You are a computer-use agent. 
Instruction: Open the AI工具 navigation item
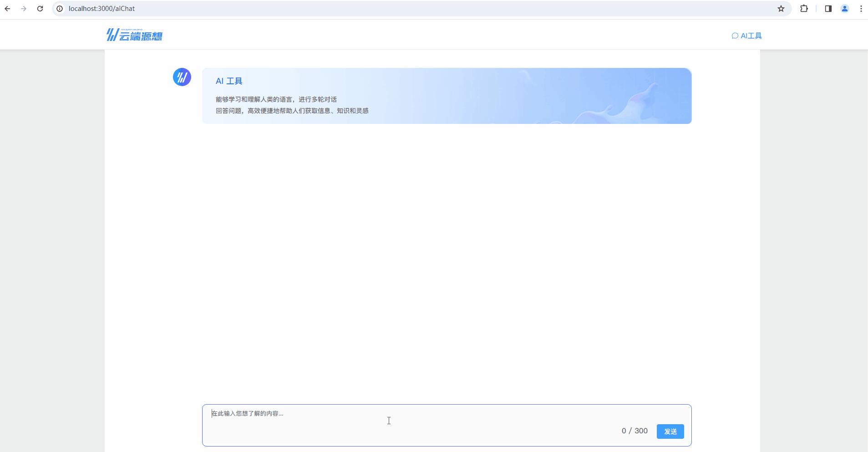(750, 35)
